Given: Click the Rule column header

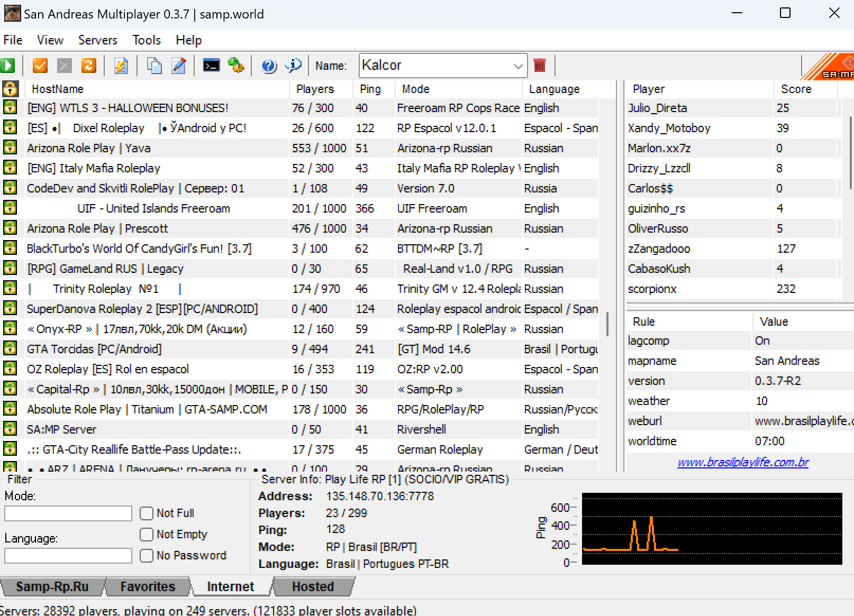Looking at the screenshot, I should tap(689, 321).
